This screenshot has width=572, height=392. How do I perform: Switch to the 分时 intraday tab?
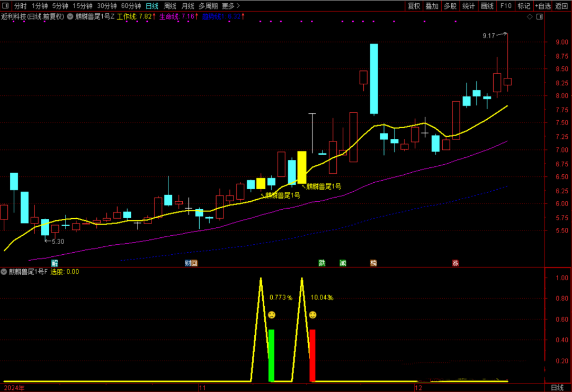pos(20,6)
